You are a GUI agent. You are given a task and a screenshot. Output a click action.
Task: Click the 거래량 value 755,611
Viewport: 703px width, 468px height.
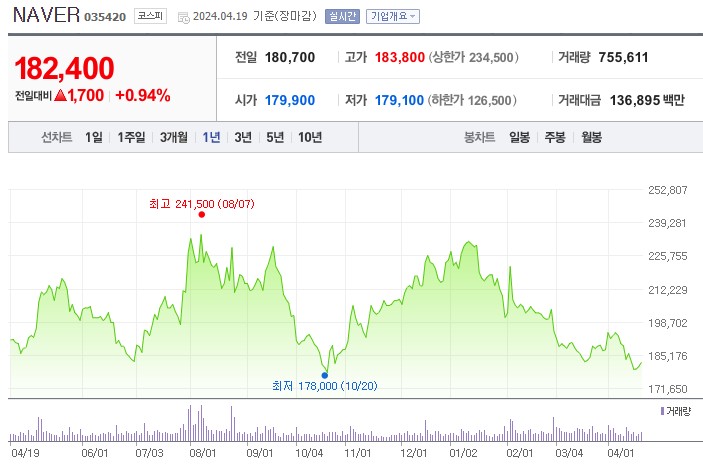pyautogui.click(x=623, y=57)
